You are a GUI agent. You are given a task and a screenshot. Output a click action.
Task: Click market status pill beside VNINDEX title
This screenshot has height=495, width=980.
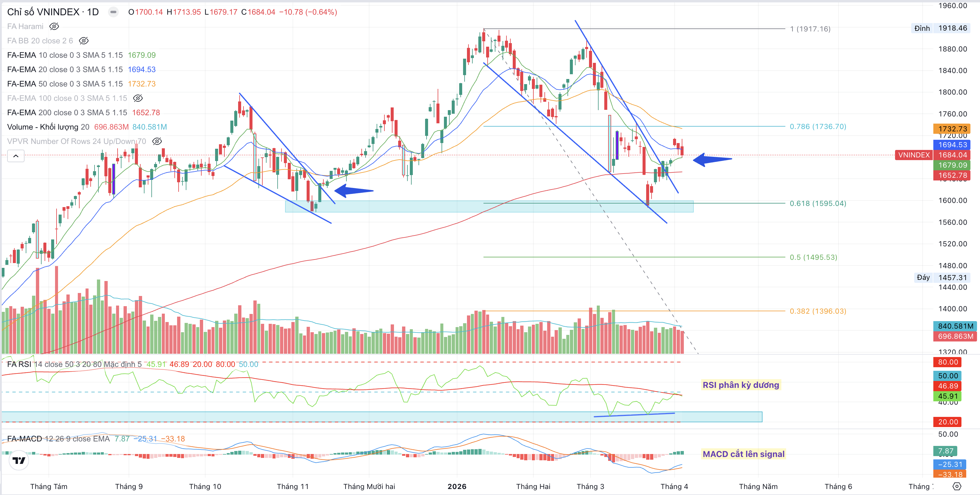pyautogui.click(x=113, y=12)
